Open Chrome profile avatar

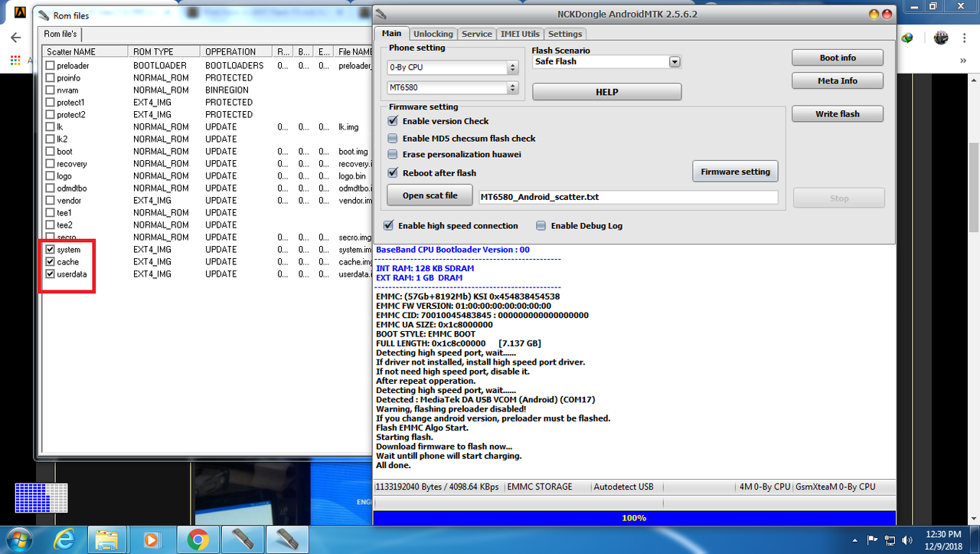pos(941,37)
